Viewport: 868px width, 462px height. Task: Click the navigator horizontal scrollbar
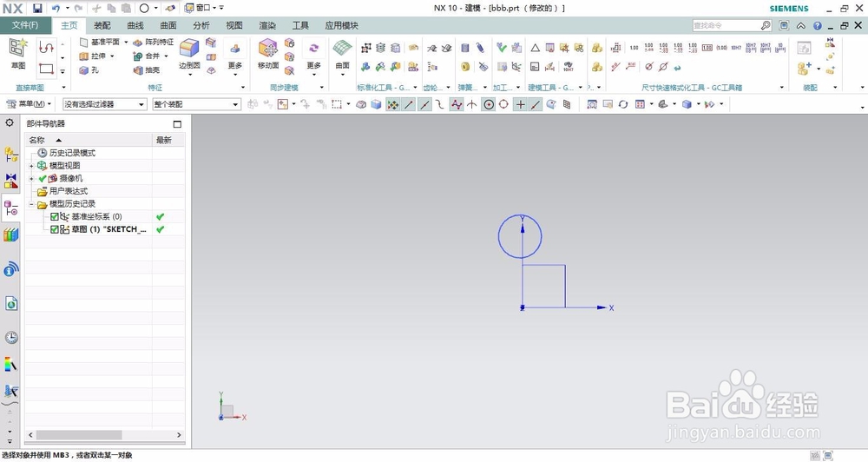79,435
